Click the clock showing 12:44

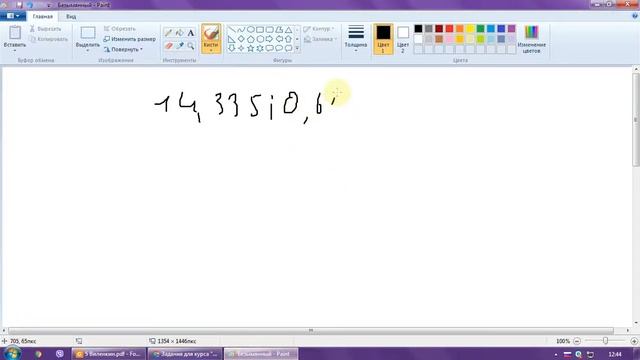tap(615, 354)
